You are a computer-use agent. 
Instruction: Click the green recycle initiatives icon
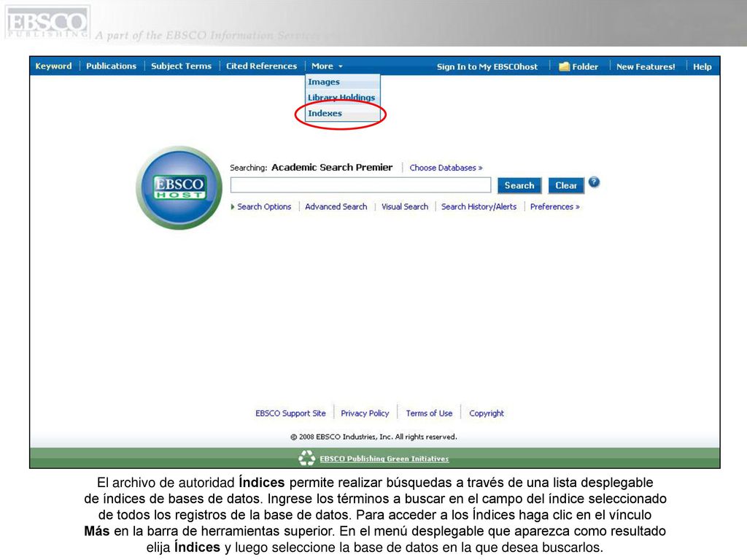(x=307, y=458)
